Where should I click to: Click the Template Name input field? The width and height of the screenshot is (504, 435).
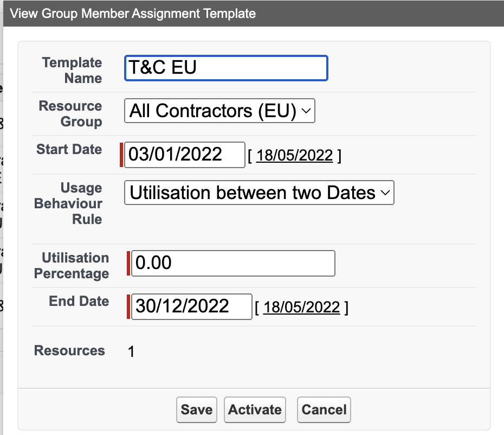[226, 68]
